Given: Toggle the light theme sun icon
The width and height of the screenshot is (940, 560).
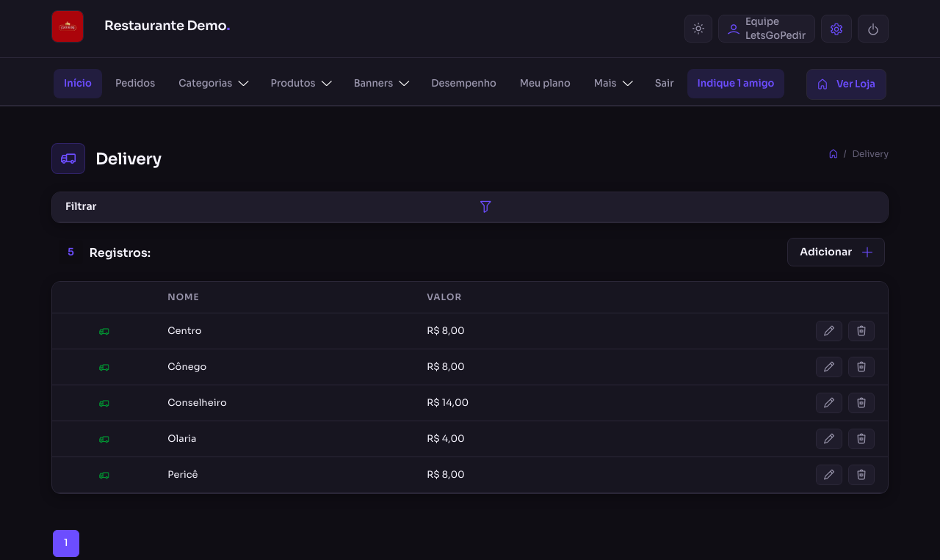Looking at the screenshot, I should pyautogui.click(x=698, y=29).
